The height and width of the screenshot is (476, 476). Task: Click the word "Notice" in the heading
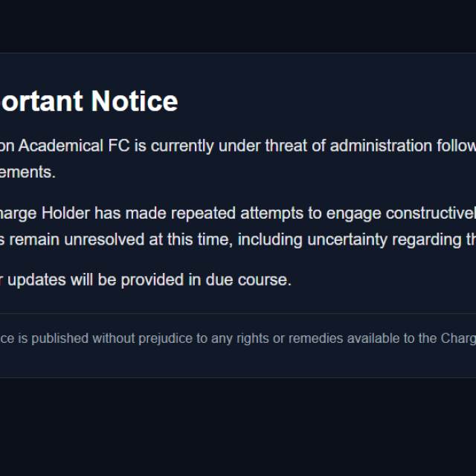pyautogui.click(x=135, y=100)
